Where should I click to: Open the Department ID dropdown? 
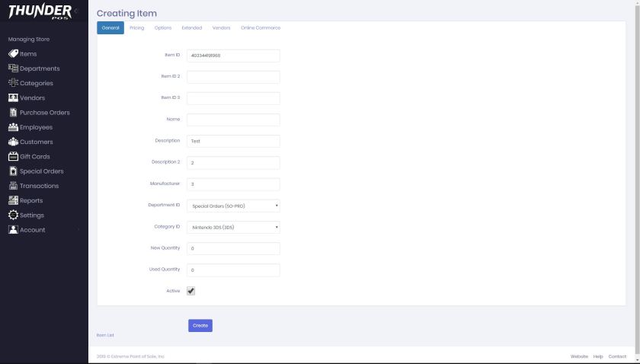(233, 206)
